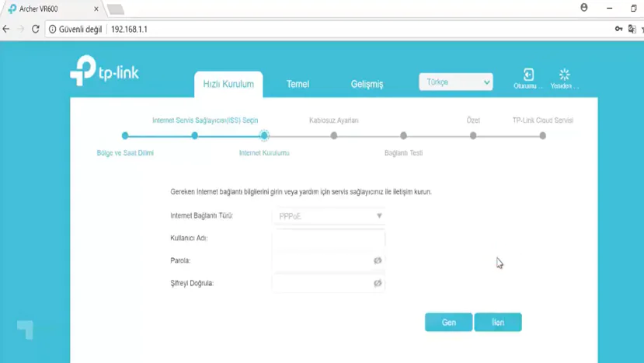Click the browser reload icon
Screen dimensions: 644x363
[36, 29]
